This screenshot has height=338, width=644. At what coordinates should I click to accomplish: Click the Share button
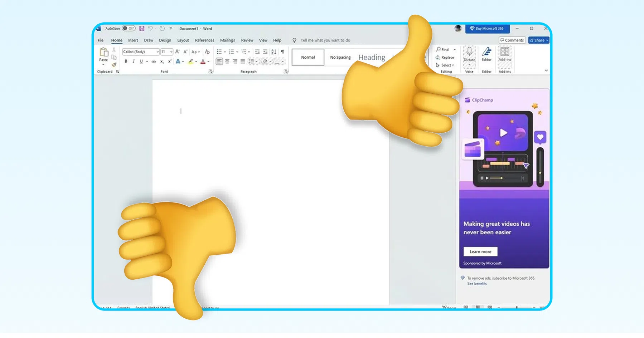click(x=539, y=40)
